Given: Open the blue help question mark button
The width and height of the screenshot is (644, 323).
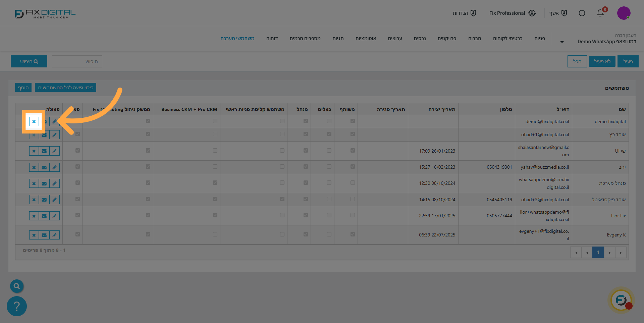Looking at the screenshot, I should point(17,306).
